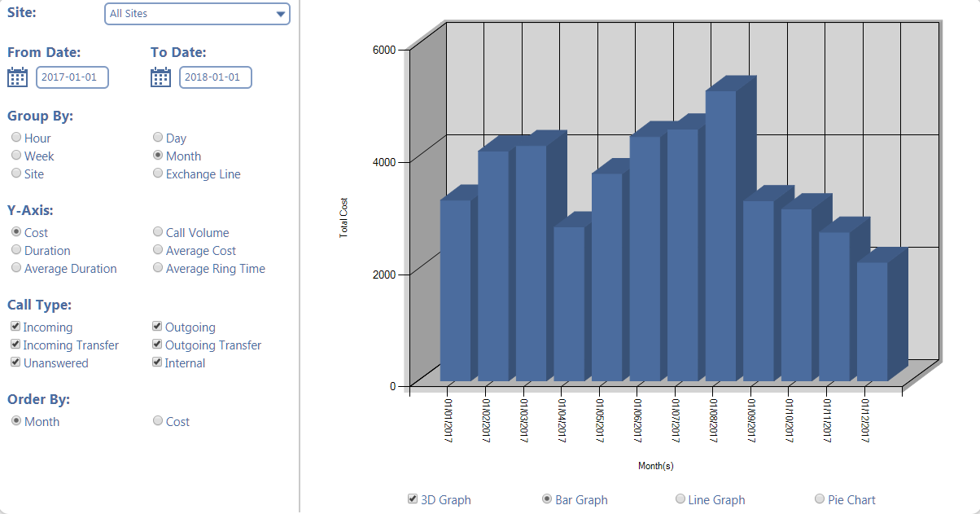Screen dimensions: 980x514
Task: Uncheck Internal call type
Action: point(158,362)
